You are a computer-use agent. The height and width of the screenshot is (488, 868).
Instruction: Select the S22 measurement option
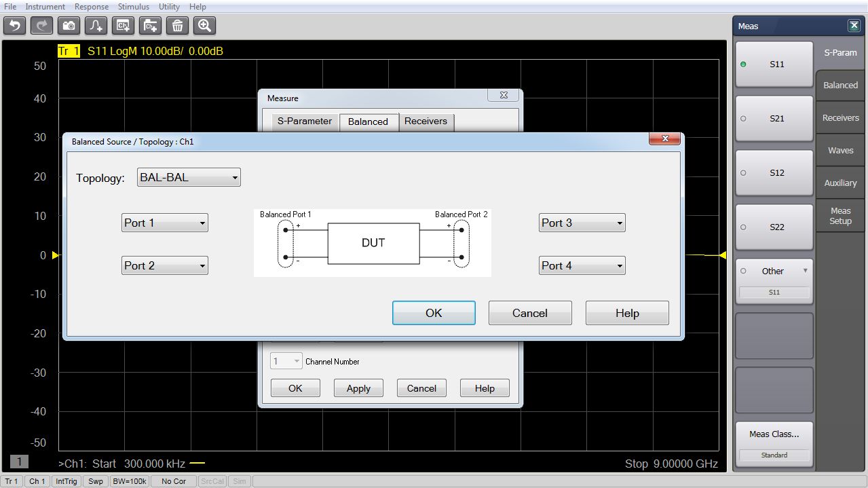click(774, 227)
